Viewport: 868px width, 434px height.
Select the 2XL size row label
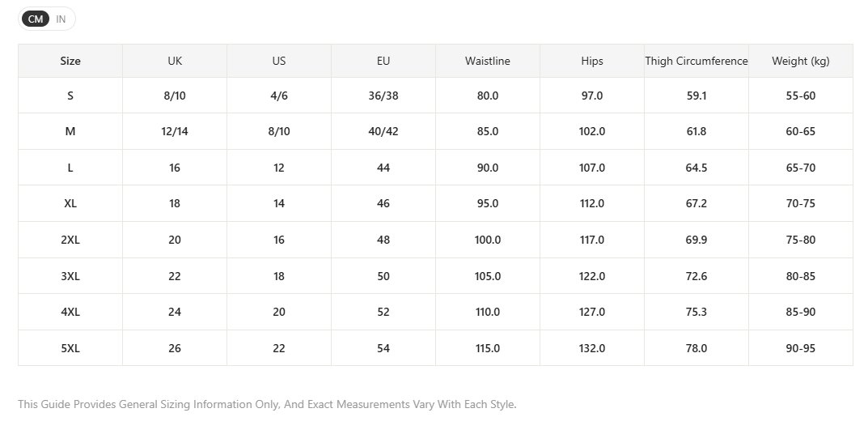tap(70, 240)
